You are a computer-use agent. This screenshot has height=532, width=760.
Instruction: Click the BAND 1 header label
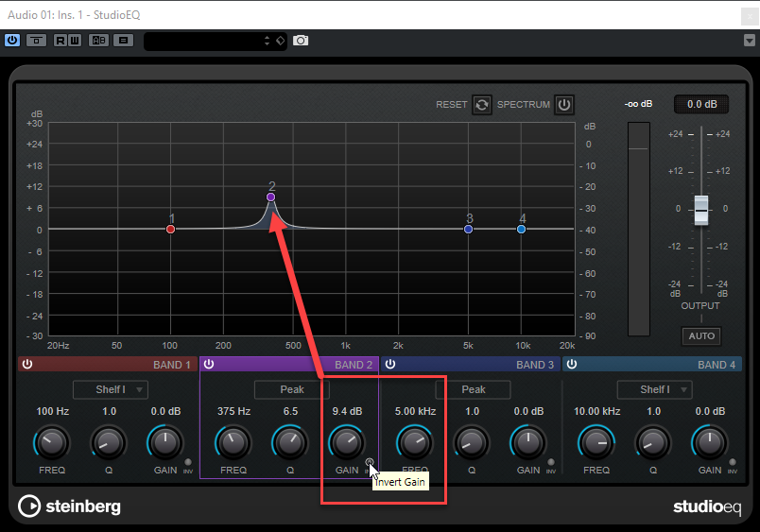tap(172, 365)
